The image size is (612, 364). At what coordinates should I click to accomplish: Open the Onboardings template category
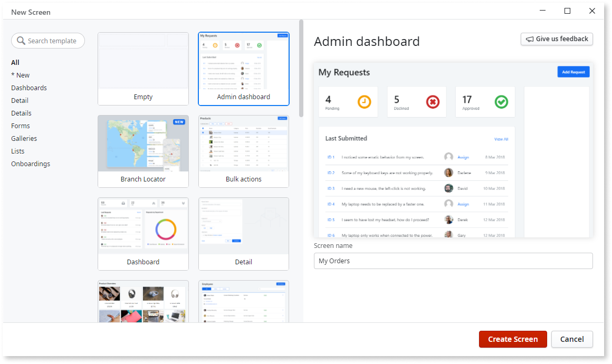31,164
